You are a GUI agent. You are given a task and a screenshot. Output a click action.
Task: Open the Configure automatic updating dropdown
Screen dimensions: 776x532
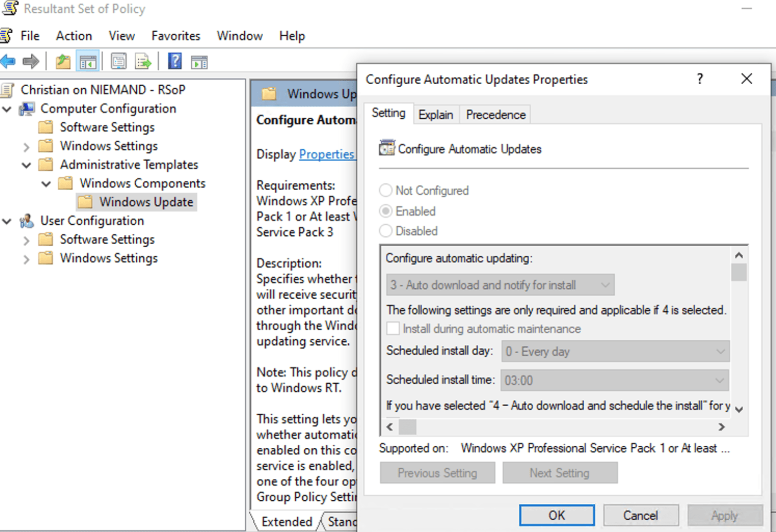(500, 285)
